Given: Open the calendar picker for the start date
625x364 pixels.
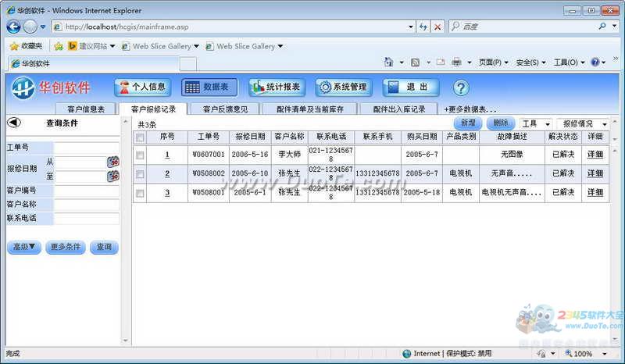Looking at the screenshot, I should point(113,162).
